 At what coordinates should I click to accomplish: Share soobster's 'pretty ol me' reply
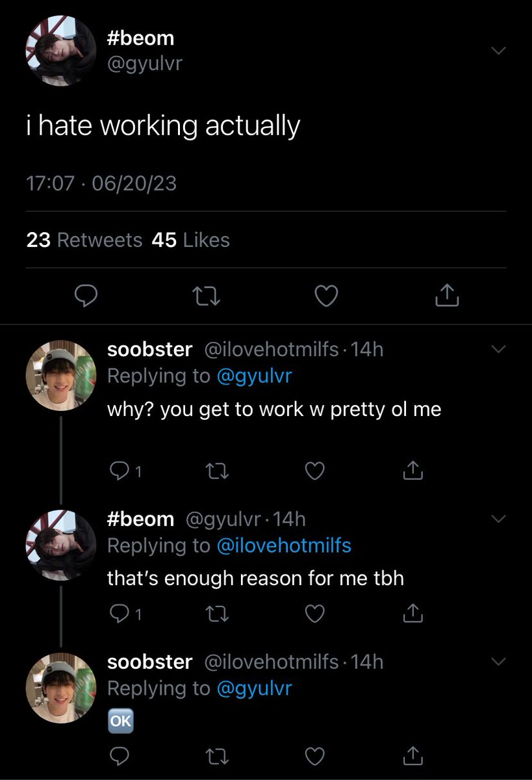click(x=412, y=470)
